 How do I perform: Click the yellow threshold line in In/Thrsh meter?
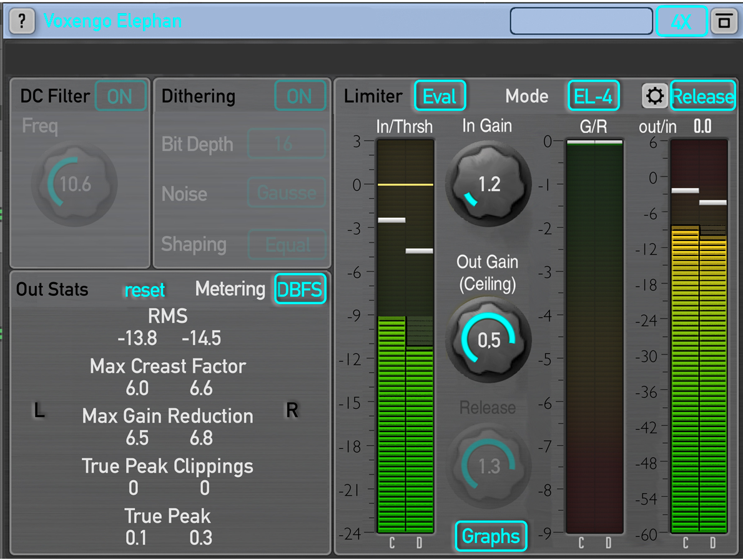[406, 184]
